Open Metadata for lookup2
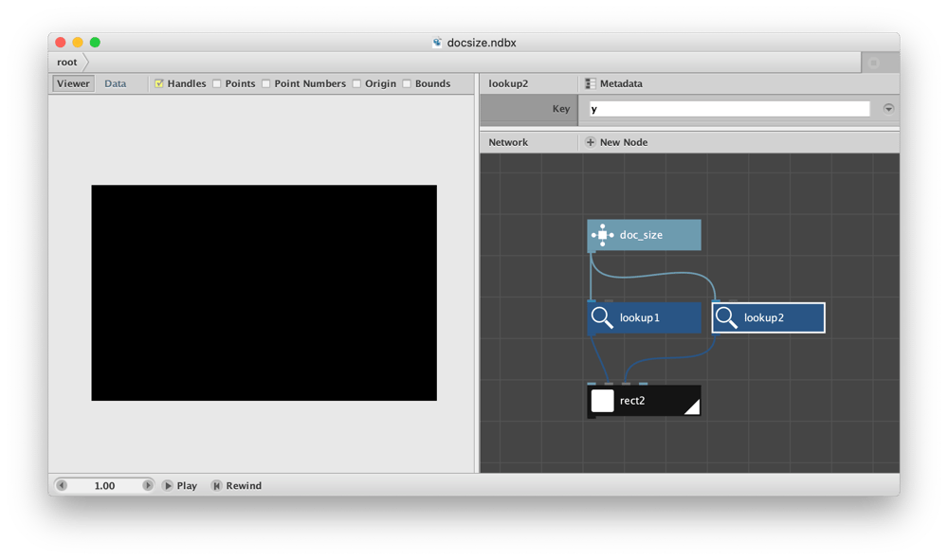This screenshot has height=560, width=948. [x=621, y=83]
